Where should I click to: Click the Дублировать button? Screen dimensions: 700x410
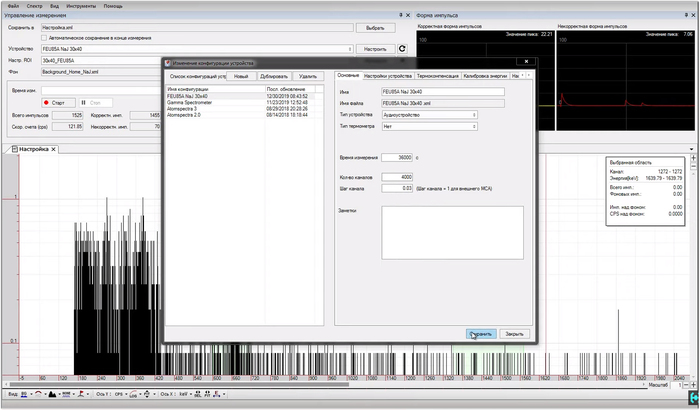[273, 76]
